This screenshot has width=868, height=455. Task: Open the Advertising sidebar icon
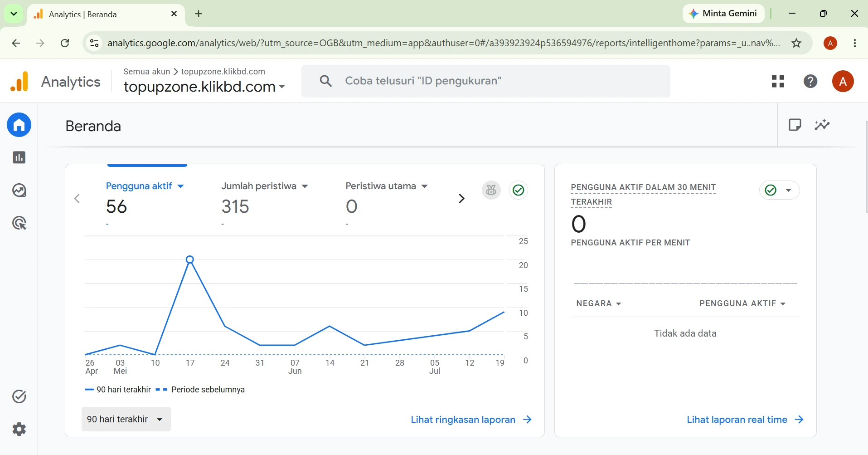tap(19, 223)
